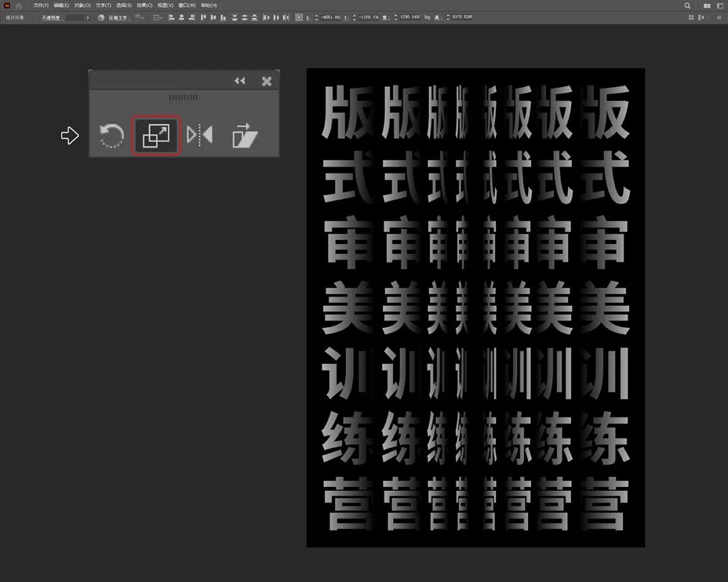Open the 文件(F) menu
The height and width of the screenshot is (582, 728).
[41, 5]
